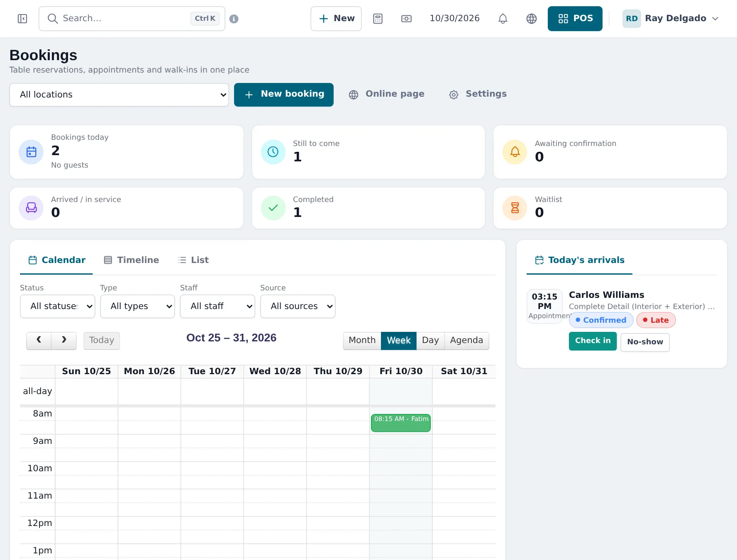Screen dimensions: 737x560
Task: Collapse the sidebar panel icon
Action: pyautogui.click(x=22, y=19)
